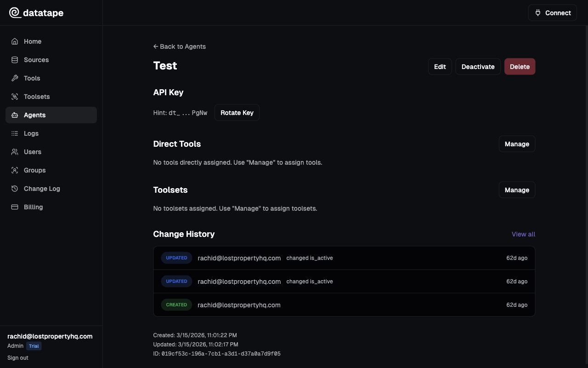Click the Agents robot icon
Viewport: 588px width, 368px height.
click(x=15, y=115)
